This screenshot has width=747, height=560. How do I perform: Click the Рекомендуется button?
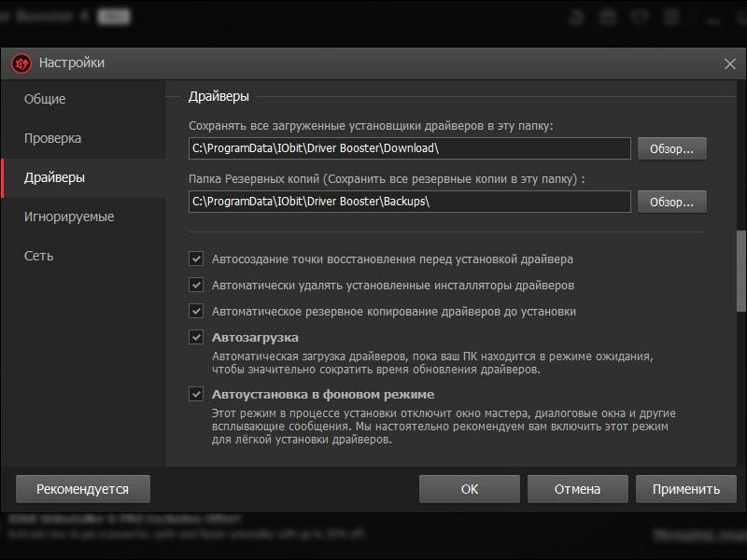pyautogui.click(x=83, y=489)
